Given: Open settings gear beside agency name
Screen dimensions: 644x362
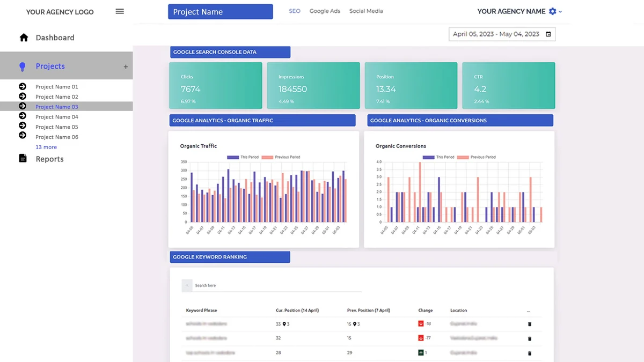Looking at the screenshot, I should [x=553, y=11].
